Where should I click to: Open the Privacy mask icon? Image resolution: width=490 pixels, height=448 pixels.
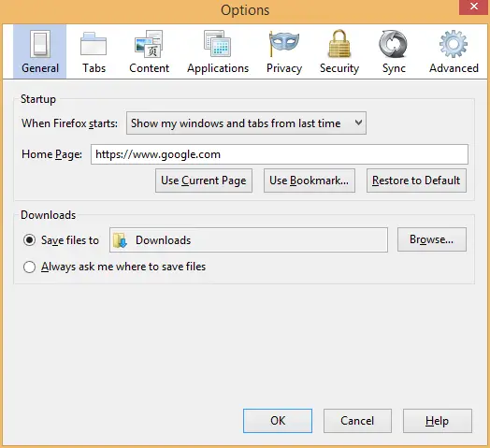pyautogui.click(x=283, y=43)
